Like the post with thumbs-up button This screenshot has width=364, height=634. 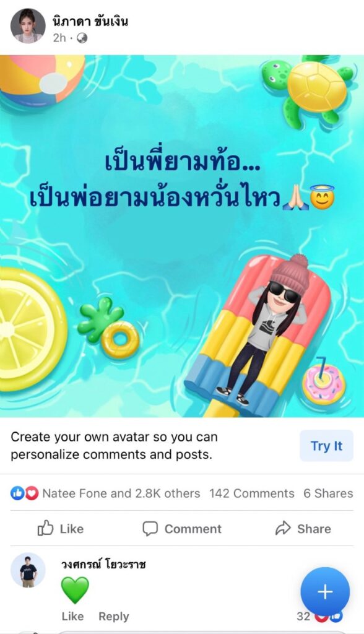tap(61, 529)
